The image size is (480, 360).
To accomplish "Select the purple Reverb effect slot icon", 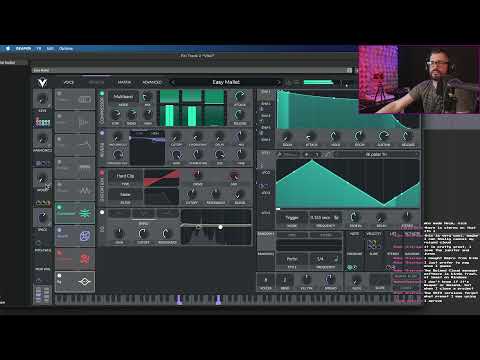I will pos(85,236).
